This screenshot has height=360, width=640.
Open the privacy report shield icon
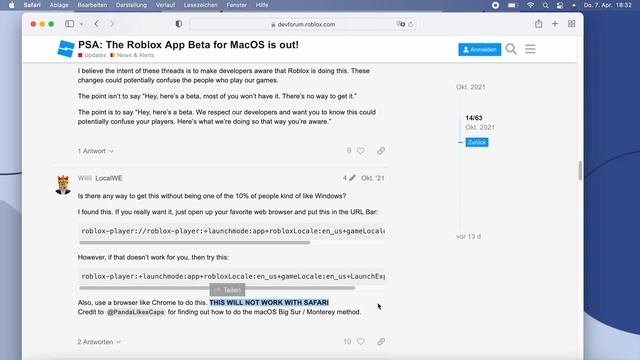coord(179,24)
